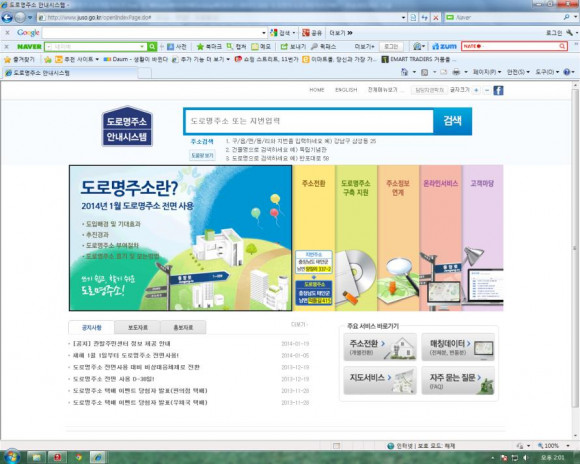Viewport: 580px width, 464px height.
Task: Select the 홍보자료 tab
Action: (183, 327)
